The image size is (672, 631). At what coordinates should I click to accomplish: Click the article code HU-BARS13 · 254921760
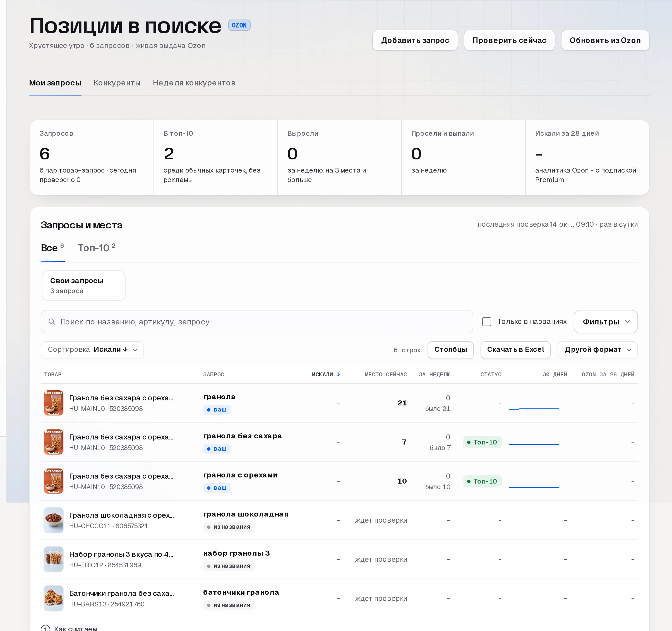pos(107,604)
